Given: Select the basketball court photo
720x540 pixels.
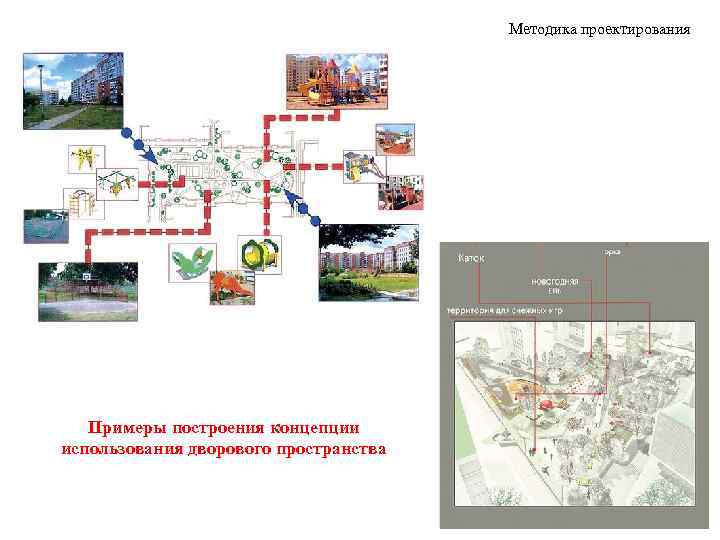Looking at the screenshot, I should point(88,292).
